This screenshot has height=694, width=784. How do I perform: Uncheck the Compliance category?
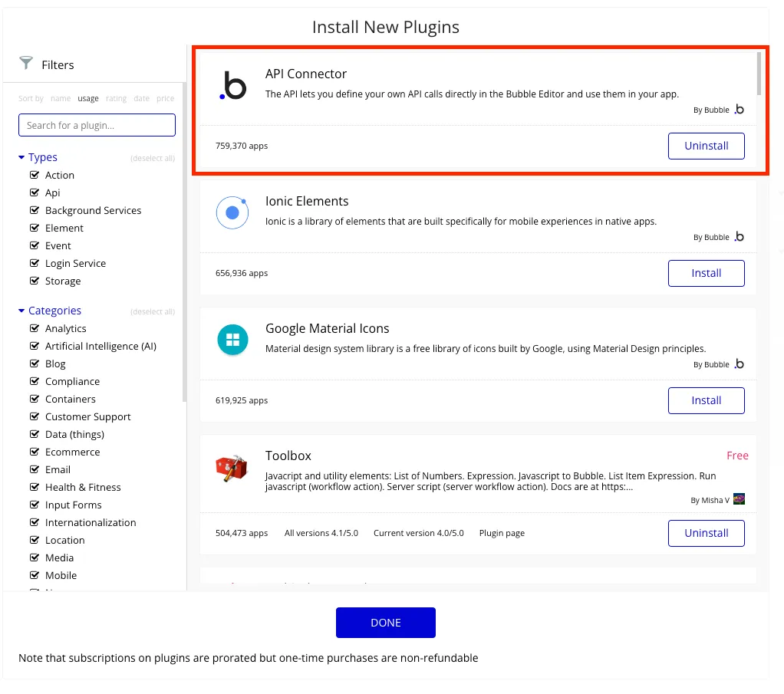pos(35,381)
